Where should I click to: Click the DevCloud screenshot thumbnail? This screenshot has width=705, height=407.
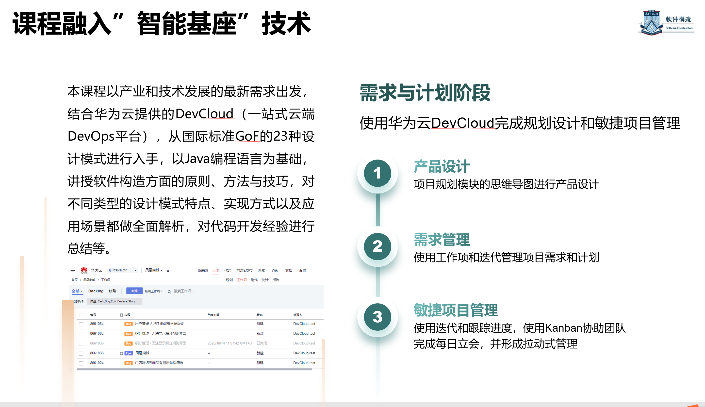197,318
